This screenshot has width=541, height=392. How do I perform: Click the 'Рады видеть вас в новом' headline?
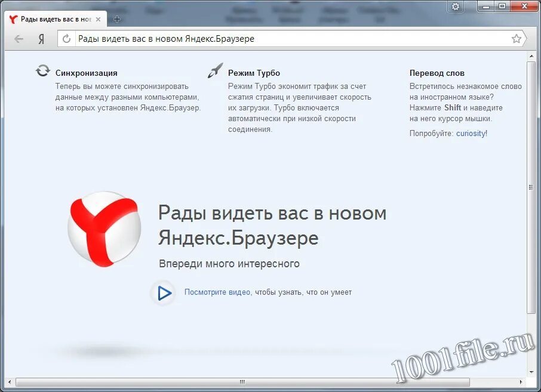(x=272, y=214)
